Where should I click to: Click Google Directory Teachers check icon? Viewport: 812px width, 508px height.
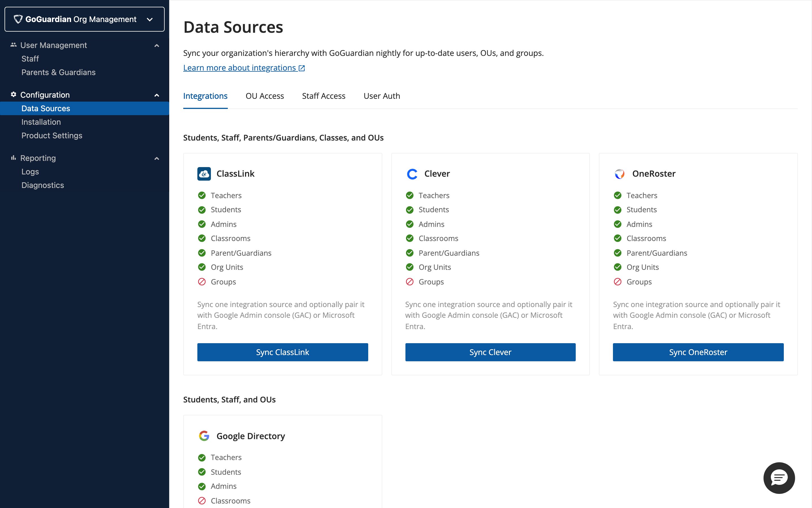tap(202, 457)
